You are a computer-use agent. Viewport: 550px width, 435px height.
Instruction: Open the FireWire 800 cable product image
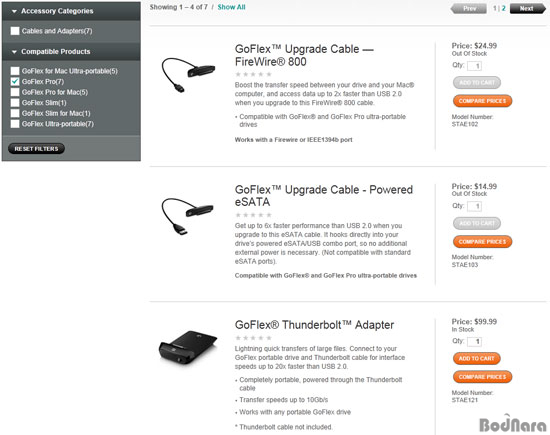(188, 75)
